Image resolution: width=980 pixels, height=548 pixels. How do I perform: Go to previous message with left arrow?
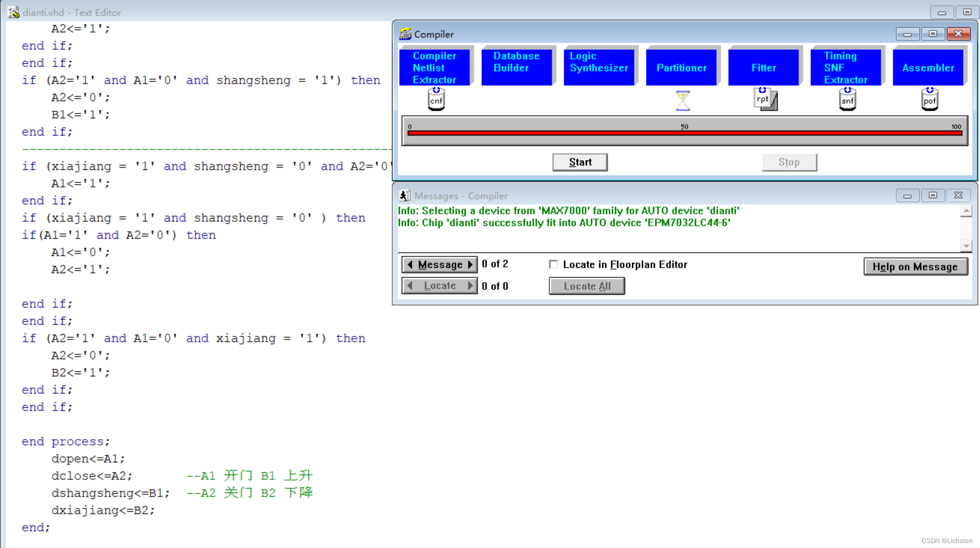(410, 265)
